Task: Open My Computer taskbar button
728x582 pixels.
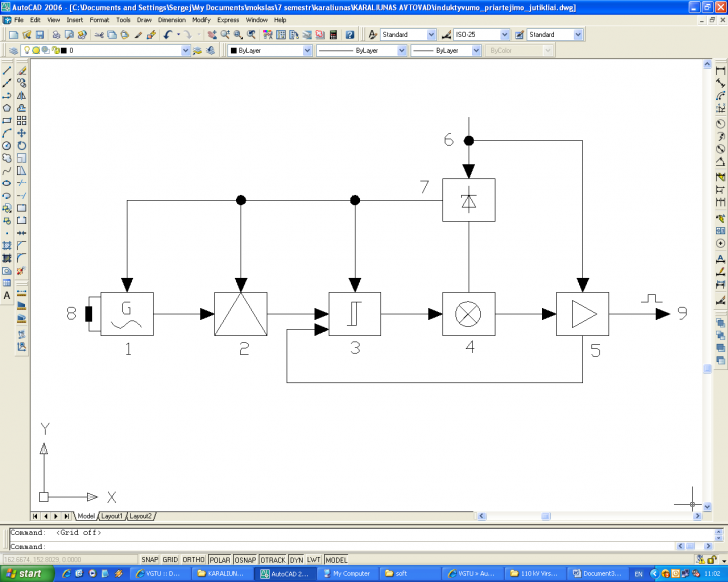Action: pyautogui.click(x=348, y=574)
